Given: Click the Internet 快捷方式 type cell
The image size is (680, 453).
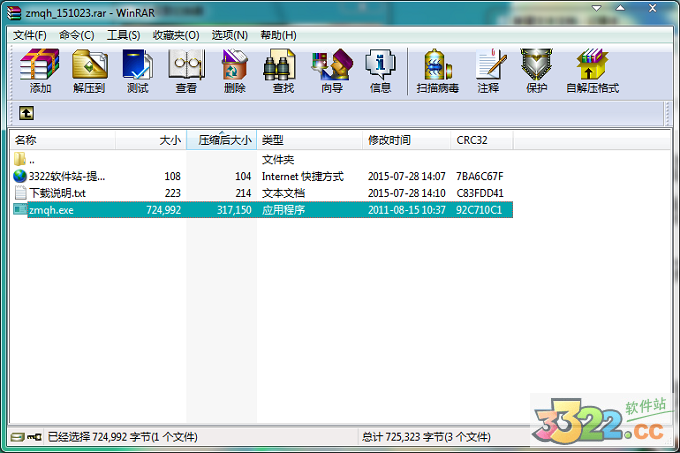Looking at the screenshot, I should [x=303, y=176].
